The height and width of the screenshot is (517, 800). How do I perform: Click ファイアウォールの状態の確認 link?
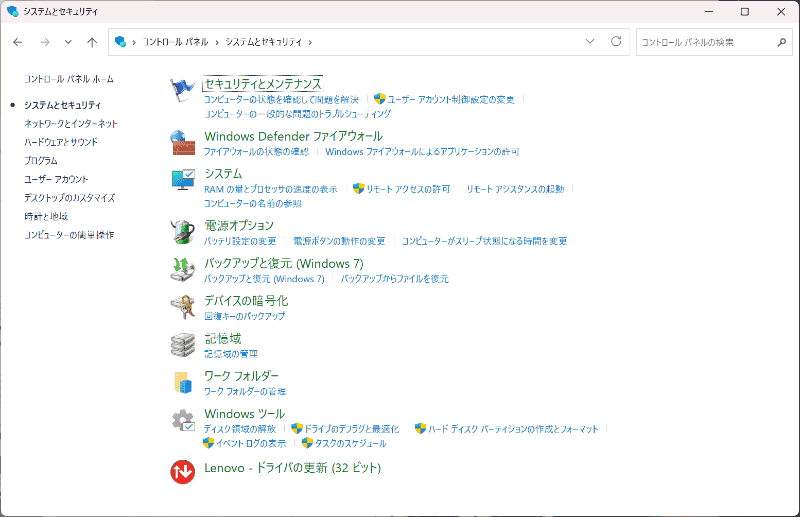(x=256, y=152)
